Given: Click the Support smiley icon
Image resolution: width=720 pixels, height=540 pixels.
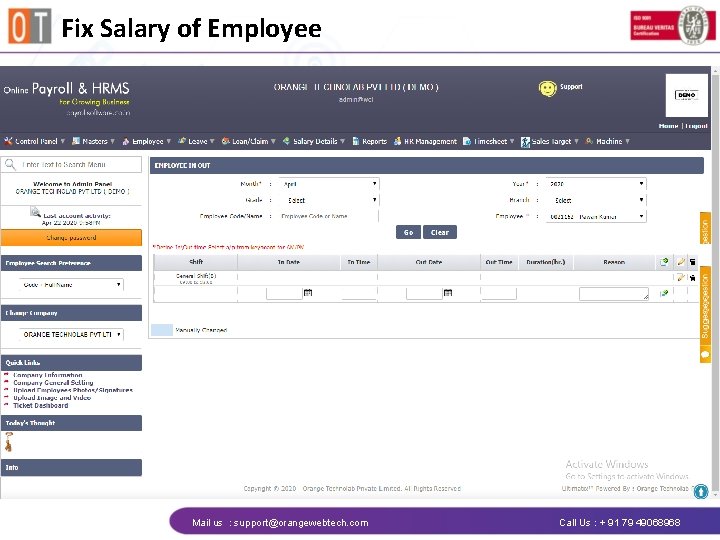Looking at the screenshot, I should point(547,88).
